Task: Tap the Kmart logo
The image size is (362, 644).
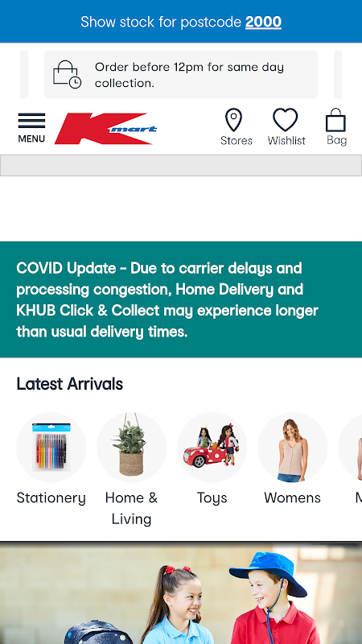Action: point(106,129)
